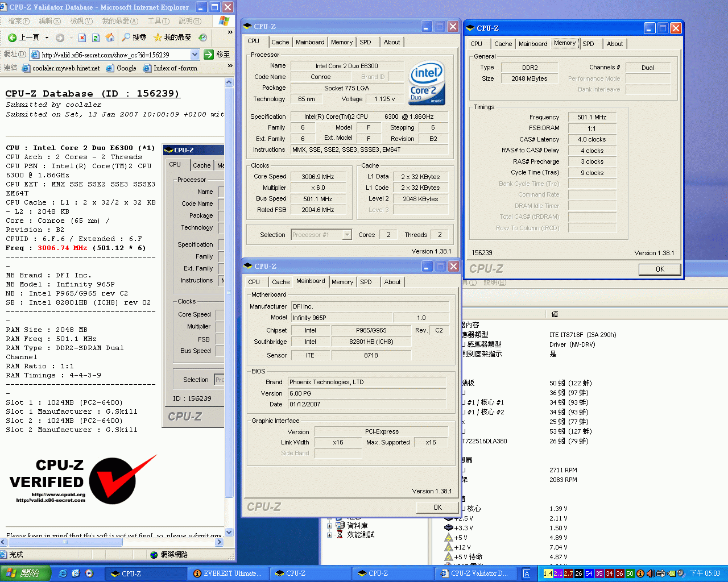This screenshot has width=728, height=582.
Task: Open About tab in Memory timings CPU-Z window
Action: pyautogui.click(x=614, y=44)
